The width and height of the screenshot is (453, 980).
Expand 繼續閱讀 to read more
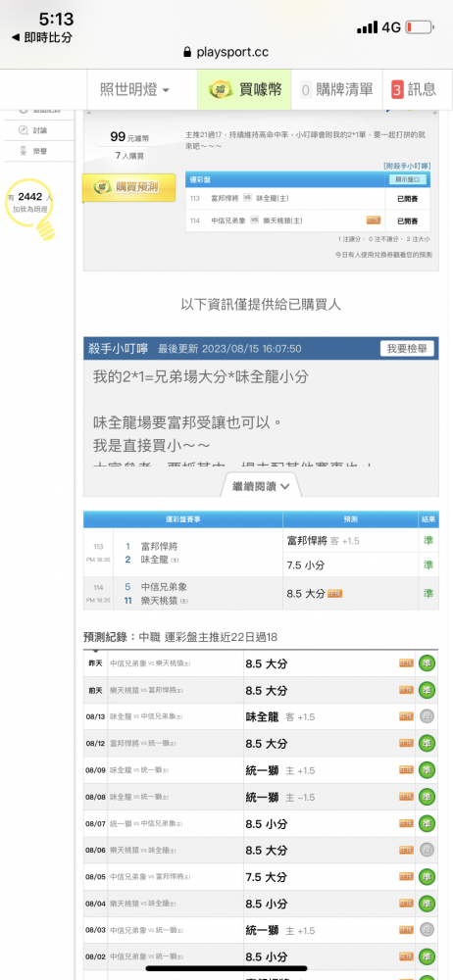[261, 486]
